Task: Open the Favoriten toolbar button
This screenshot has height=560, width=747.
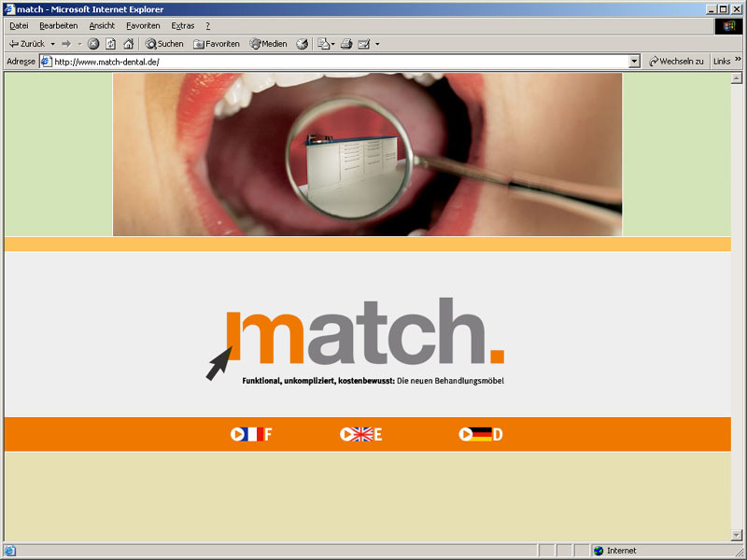Action: [217, 44]
